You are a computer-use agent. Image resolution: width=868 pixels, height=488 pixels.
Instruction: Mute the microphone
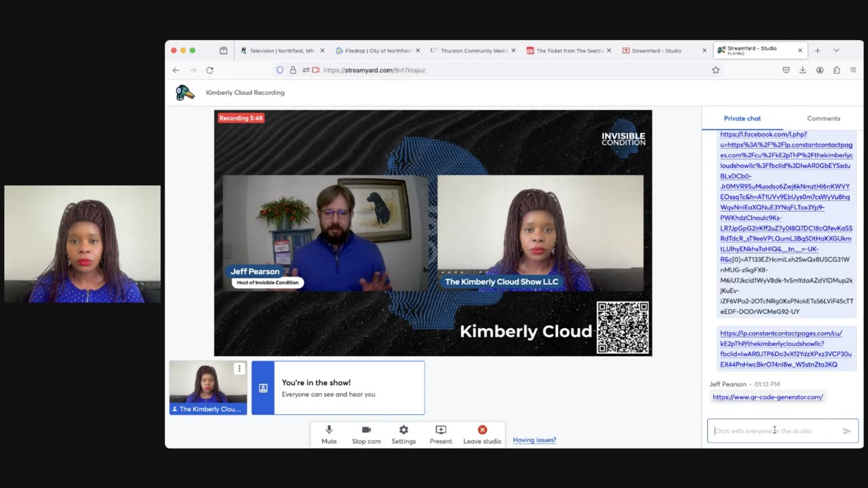click(329, 434)
